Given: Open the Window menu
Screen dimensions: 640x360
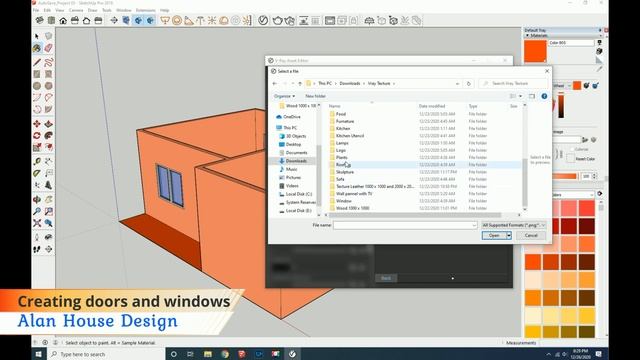Looking at the screenshot, I should tap(124, 10).
